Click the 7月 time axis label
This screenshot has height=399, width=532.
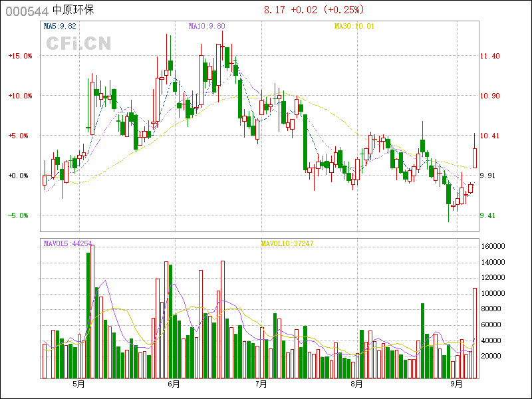tap(261, 384)
